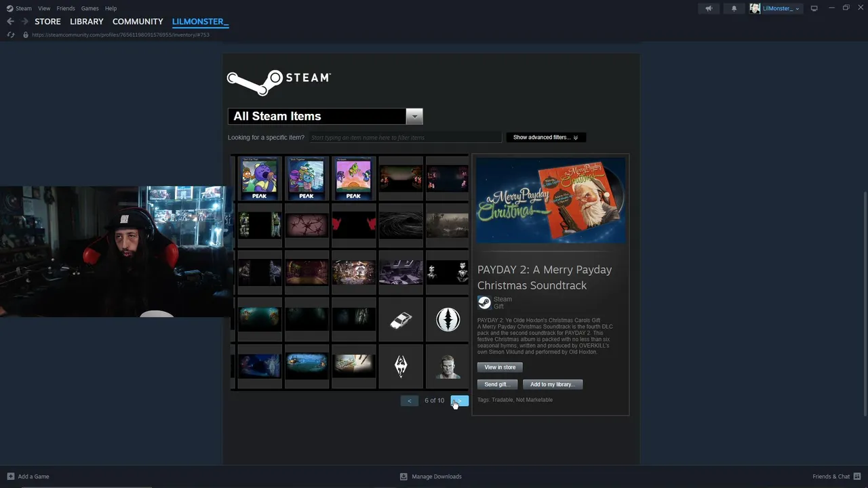
Task: Go to the STORE tab
Action: 47,22
